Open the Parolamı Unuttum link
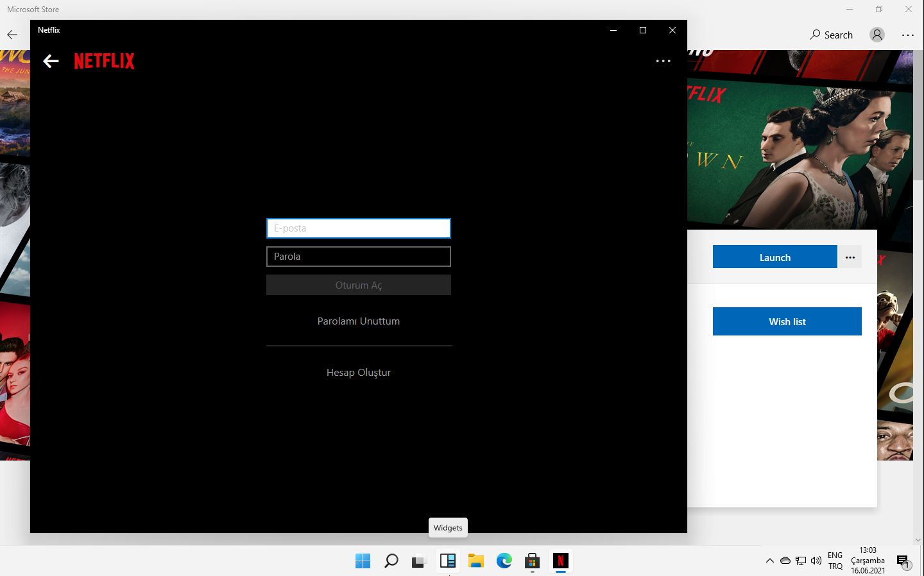This screenshot has height=576, width=924. coord(359,321)
